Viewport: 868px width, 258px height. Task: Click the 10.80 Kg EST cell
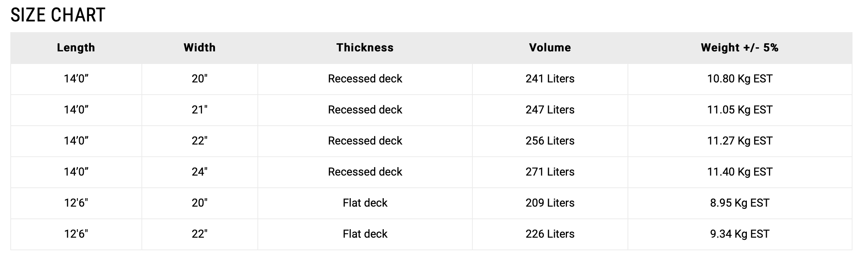(x=740, y=79)
